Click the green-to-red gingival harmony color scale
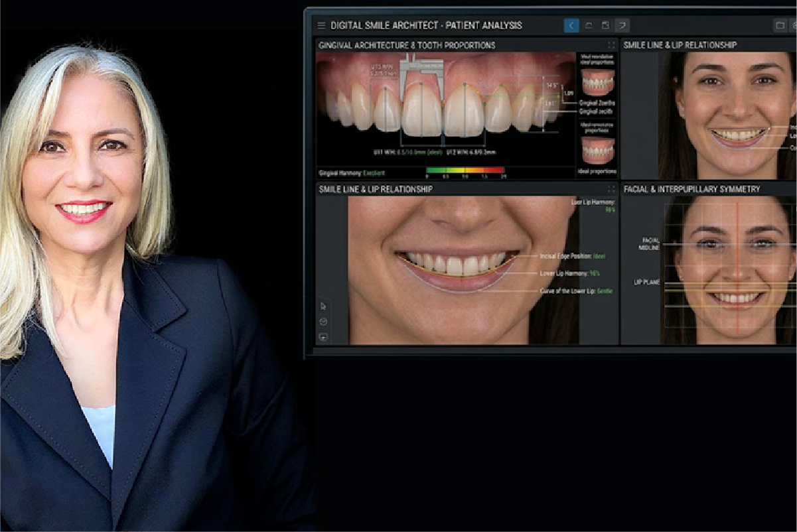 coord(466,170)
